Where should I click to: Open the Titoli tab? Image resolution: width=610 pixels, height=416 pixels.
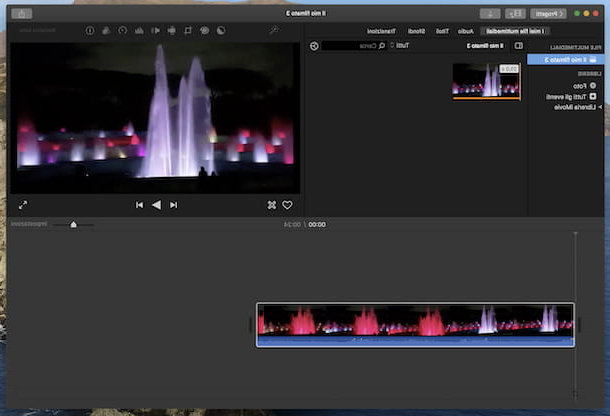click(x=442, y=31)
